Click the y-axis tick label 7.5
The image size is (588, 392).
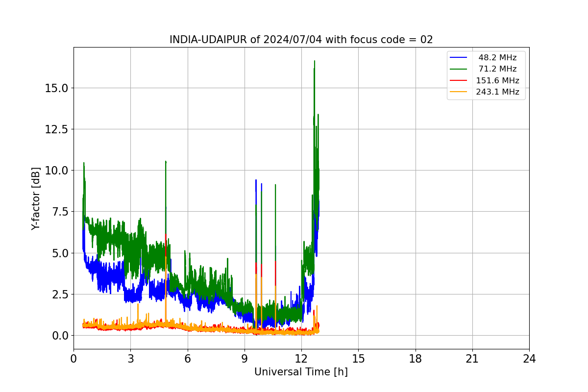point(60,212)
